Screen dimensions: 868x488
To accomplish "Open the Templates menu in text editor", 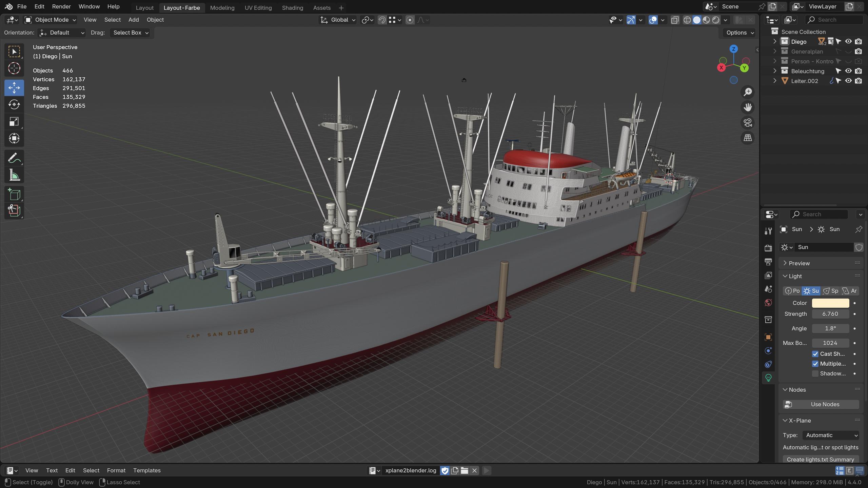I will pos(147,470).
